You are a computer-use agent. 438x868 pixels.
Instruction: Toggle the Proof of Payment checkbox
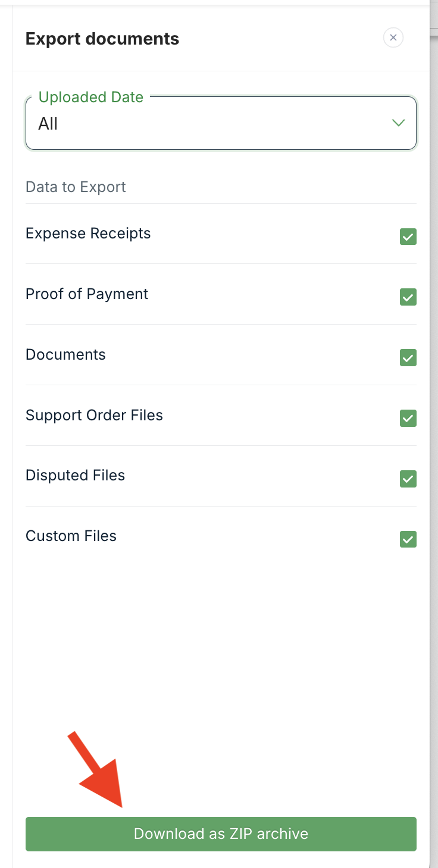[x=408, y=297]
